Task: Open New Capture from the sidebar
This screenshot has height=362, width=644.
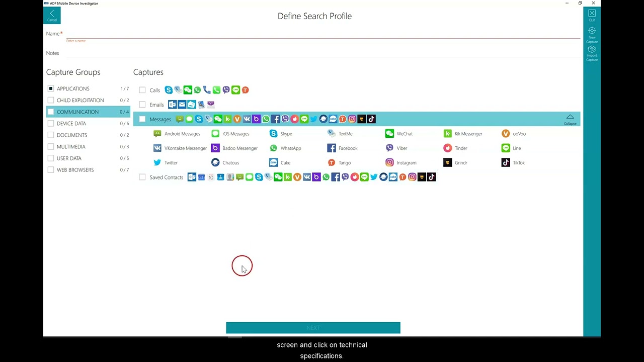Action: (x=592, y=35)
